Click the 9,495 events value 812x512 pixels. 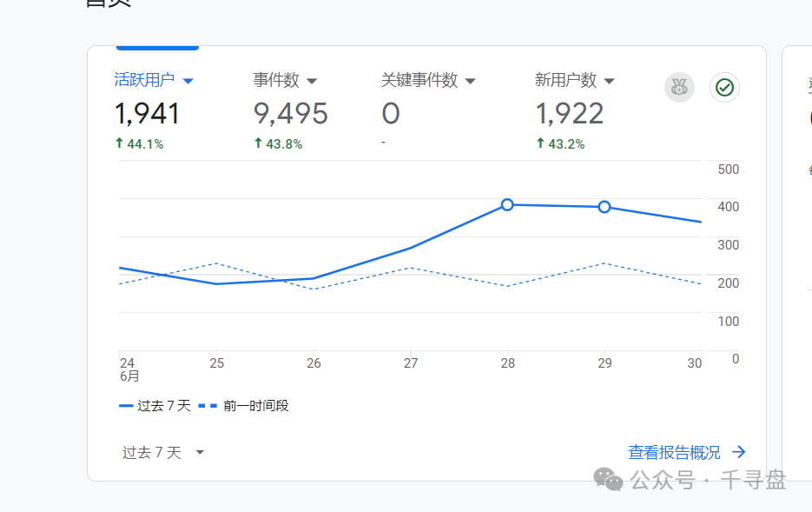291,114
